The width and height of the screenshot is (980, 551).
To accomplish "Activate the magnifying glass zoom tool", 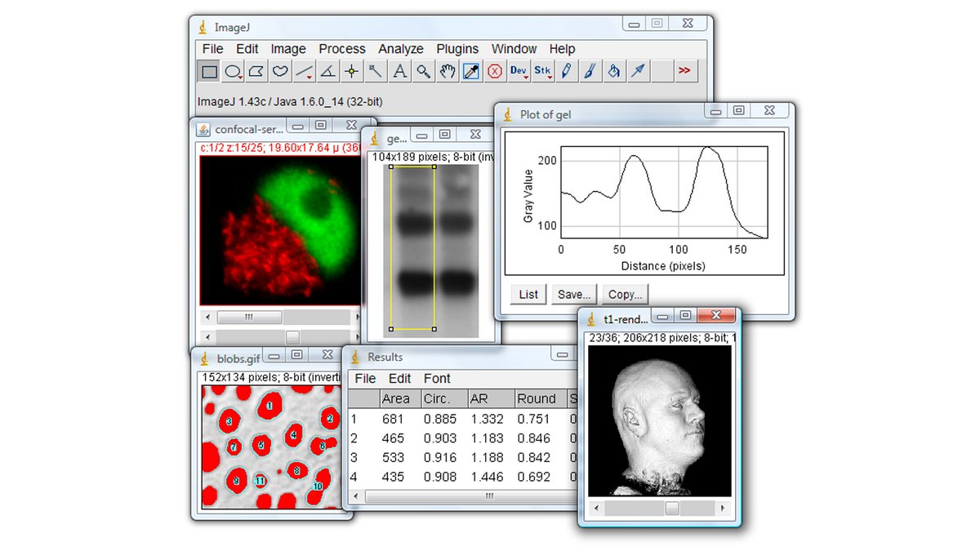I will click(423, 72).
